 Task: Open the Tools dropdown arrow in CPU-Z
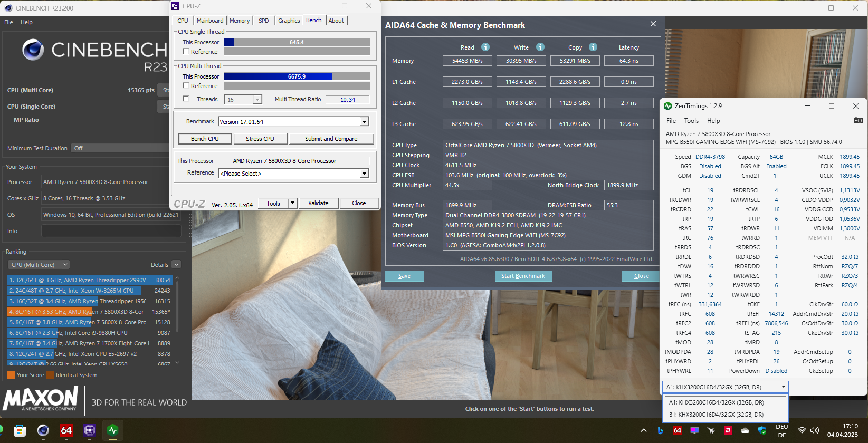coord(293,203)
